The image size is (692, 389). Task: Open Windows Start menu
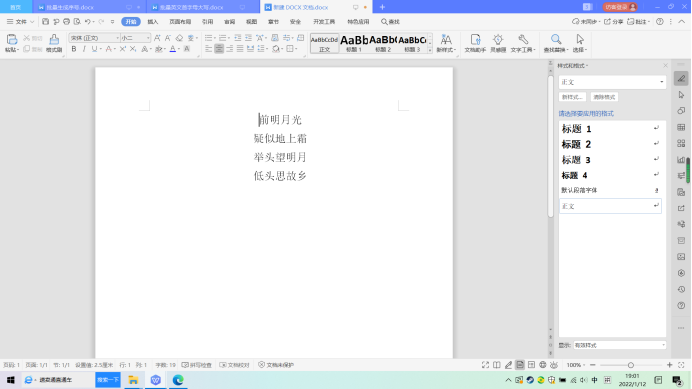tap(11, 380)
